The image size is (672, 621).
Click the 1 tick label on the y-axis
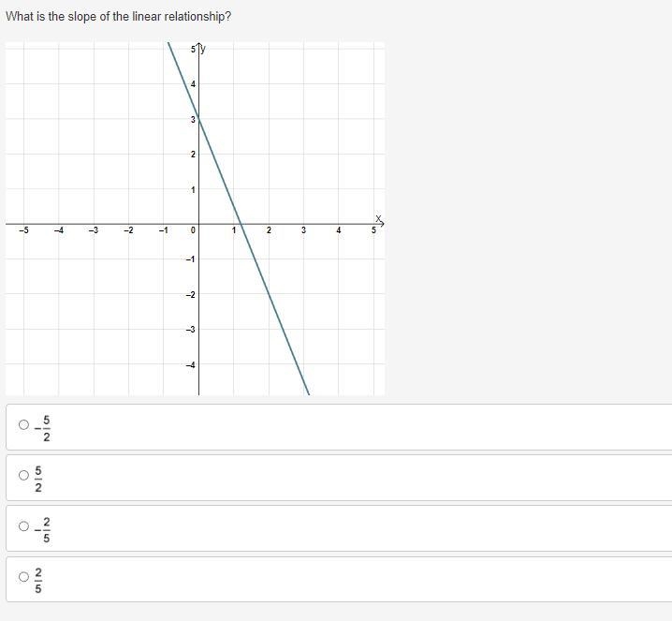(193, 189)
